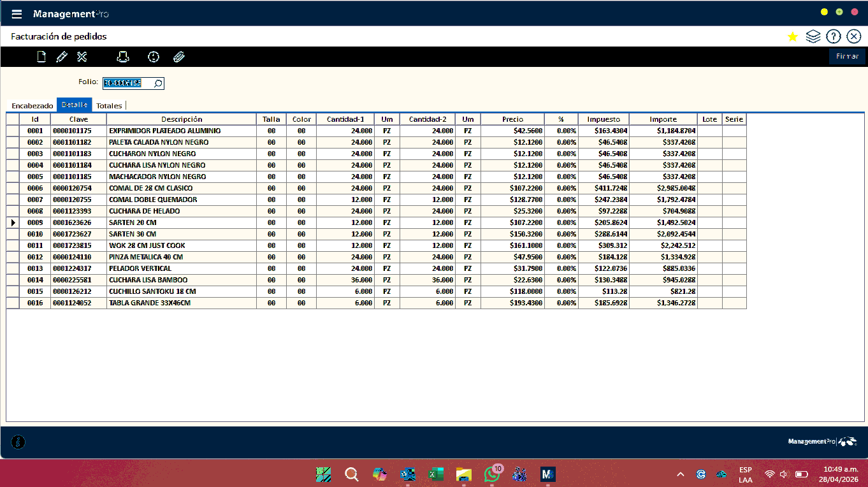Switch to the Encabezado tab
The image size is (868, 487).
pyautogui.click(x=33, y=106)
